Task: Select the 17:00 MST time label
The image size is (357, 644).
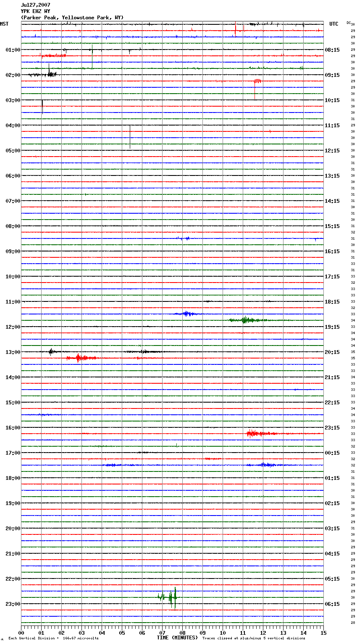Action: coord(13,453)
